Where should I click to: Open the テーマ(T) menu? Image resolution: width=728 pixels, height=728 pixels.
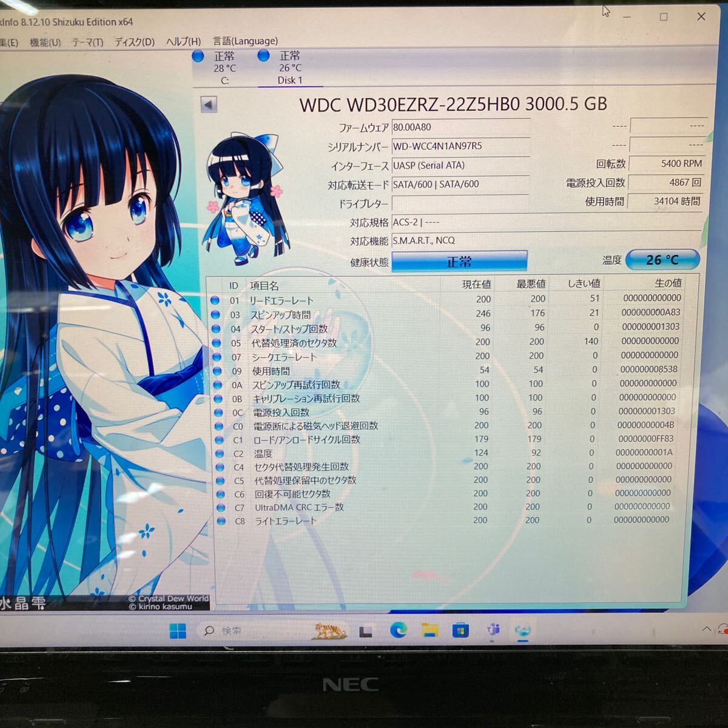point(88,42)
